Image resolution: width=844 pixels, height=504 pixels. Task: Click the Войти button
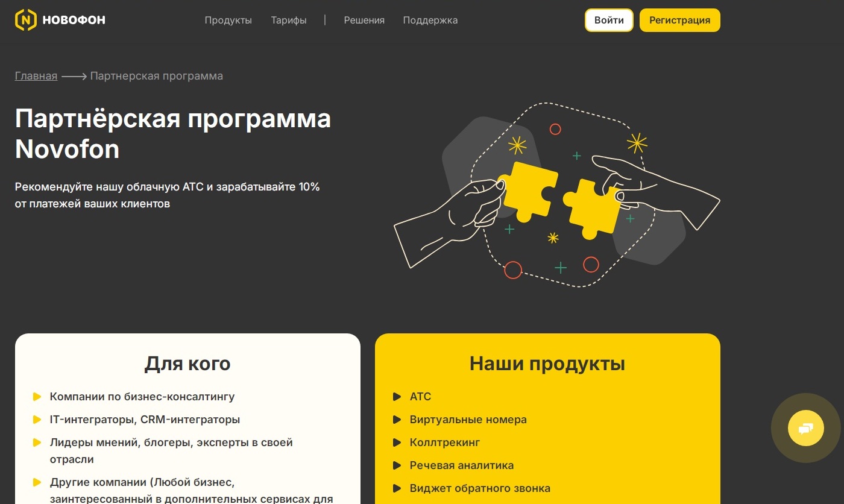pos(609,20)
